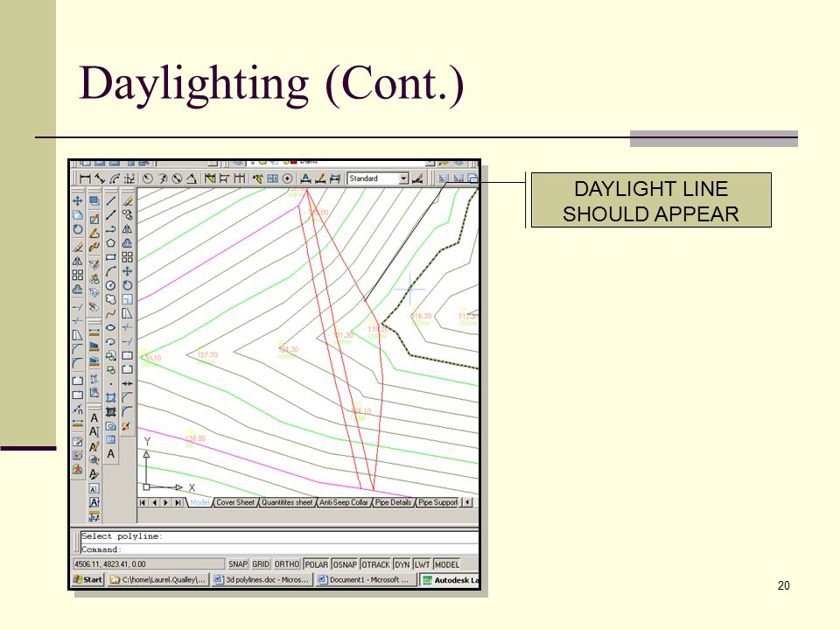
Task: Open the geometric Tolerance tool
Action: pos(273,178)
